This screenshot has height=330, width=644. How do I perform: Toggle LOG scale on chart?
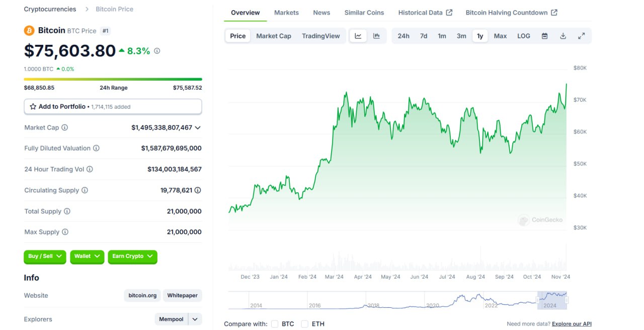pyautogui.click(x=523, y=36)
